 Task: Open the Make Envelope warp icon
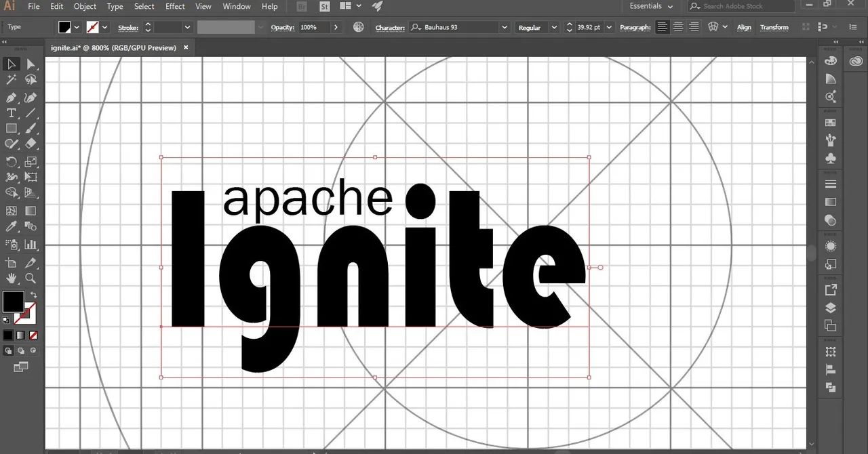713,27
